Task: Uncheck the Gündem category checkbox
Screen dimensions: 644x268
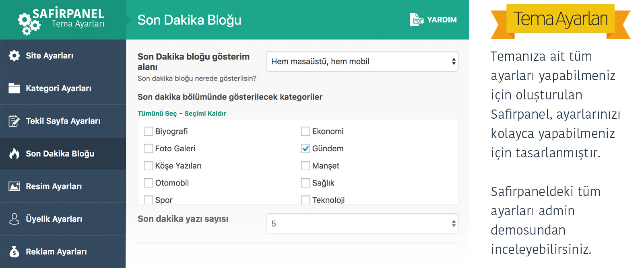Action: pos(305,148)
